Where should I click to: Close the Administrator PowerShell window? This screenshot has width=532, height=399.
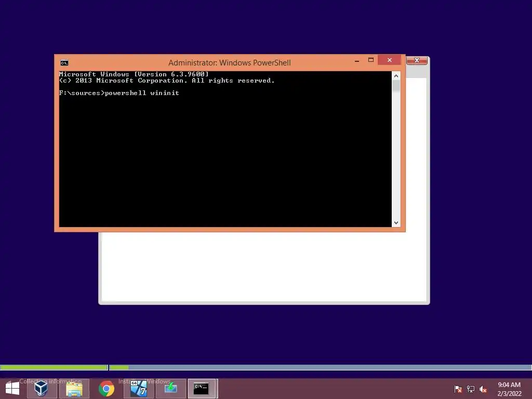pos(390,60)
